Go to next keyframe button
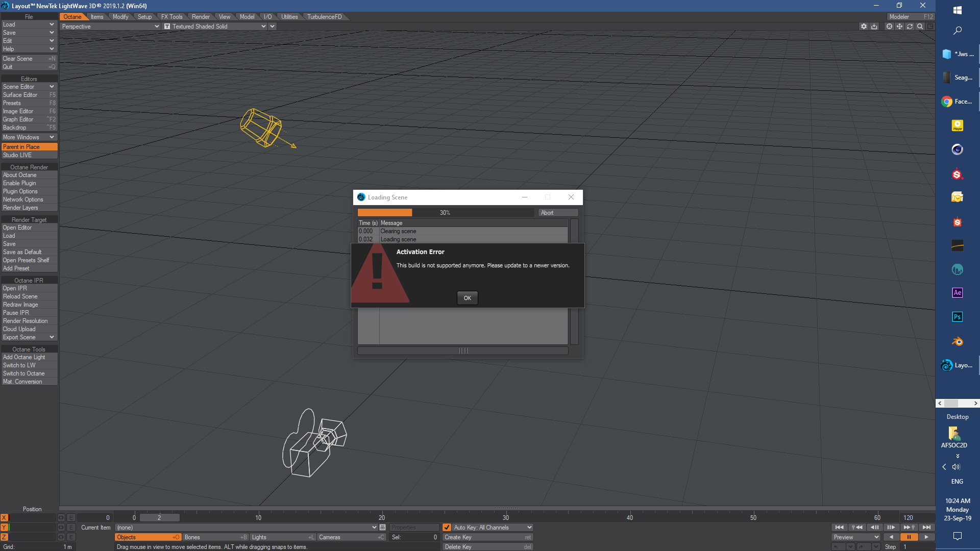Image resolution: width=980 pixels, height=551 pixels. click(x=909, y=528)
